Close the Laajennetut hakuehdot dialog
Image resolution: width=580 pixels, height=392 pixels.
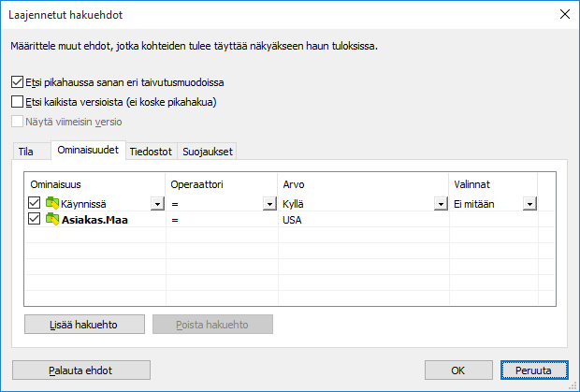tap(564, 13)
